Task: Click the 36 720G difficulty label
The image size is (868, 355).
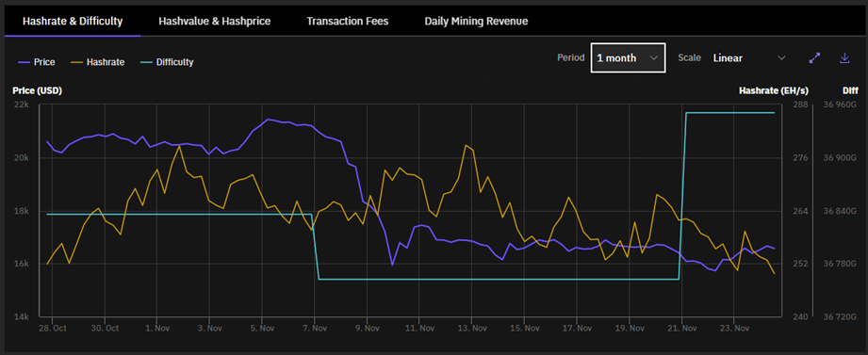Action: click(840, 316)
